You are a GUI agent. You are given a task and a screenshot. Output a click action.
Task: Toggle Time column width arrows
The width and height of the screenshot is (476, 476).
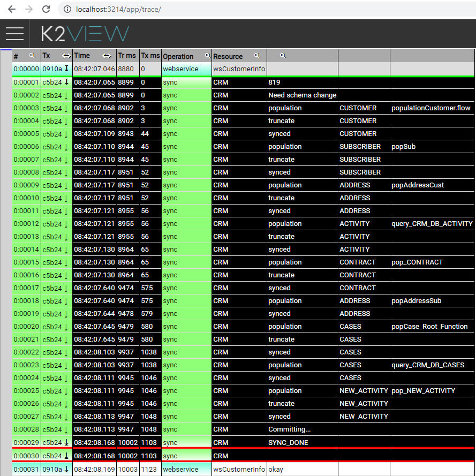107,56
